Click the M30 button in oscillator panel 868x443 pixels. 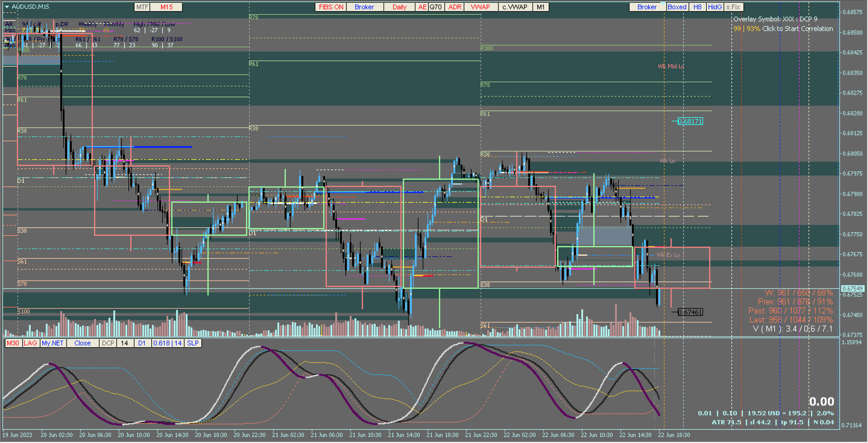(13, 343)
